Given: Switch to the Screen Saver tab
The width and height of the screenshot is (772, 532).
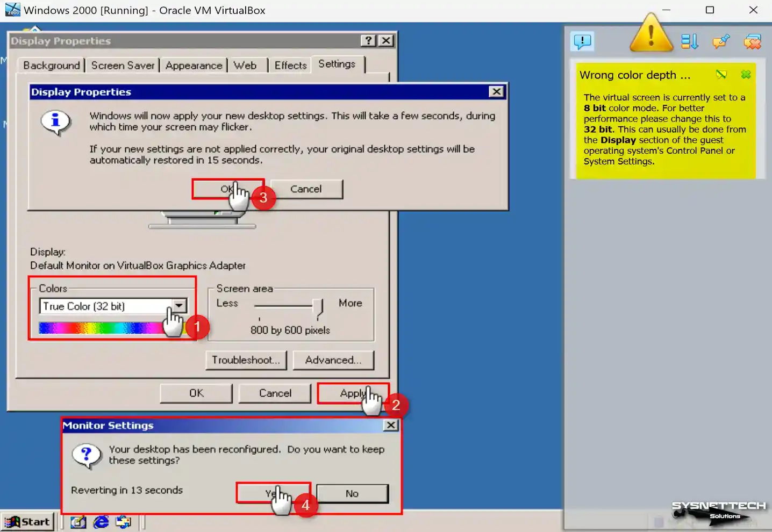Looking at the screenshot, I should pos(123,65).
